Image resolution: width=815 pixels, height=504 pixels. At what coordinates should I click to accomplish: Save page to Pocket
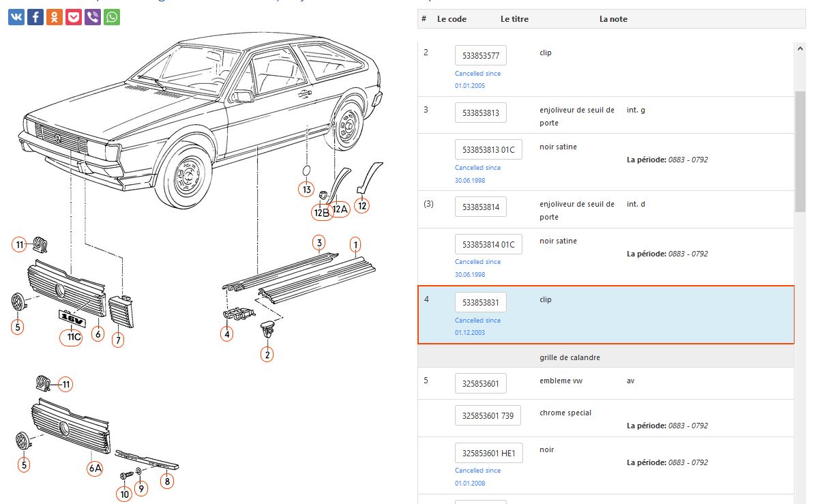[74, 17]
